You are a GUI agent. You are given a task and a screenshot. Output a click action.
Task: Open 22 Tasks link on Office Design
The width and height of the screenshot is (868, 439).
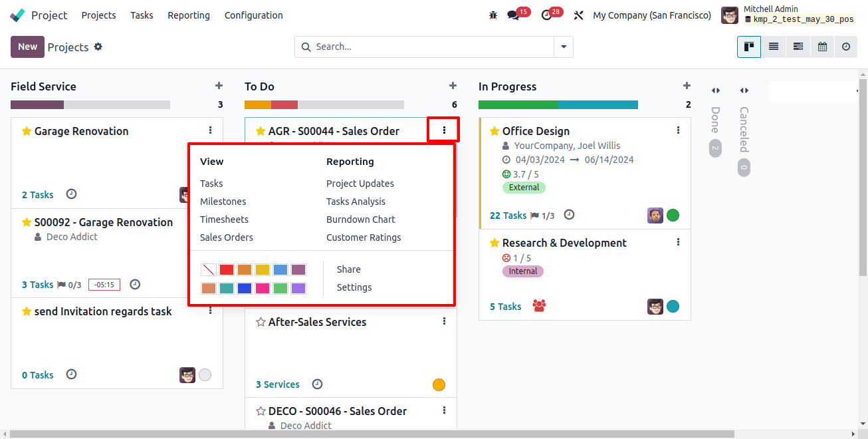click(508, 215)
